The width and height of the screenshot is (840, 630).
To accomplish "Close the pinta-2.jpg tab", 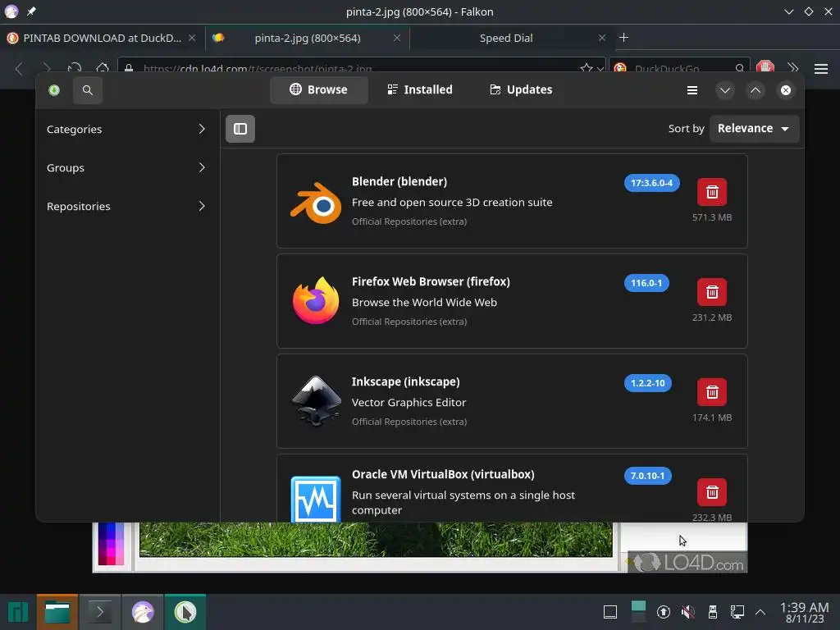I will 397,38.
